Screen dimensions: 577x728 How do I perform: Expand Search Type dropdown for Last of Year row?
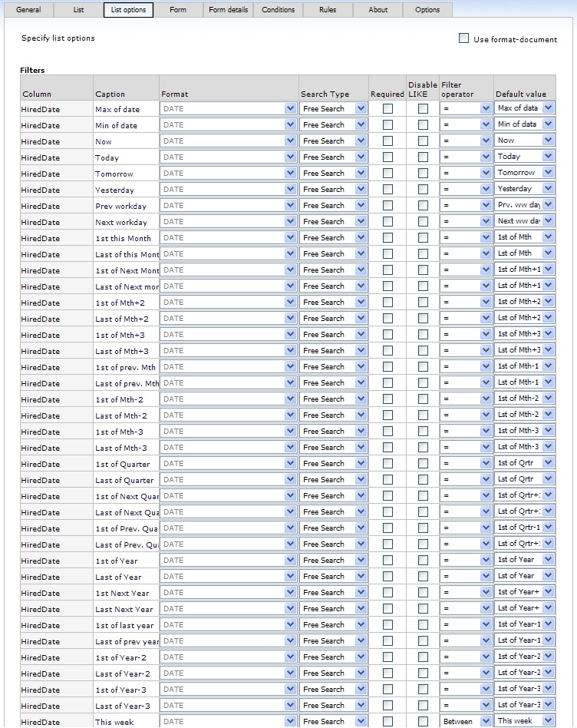point(361,577)
